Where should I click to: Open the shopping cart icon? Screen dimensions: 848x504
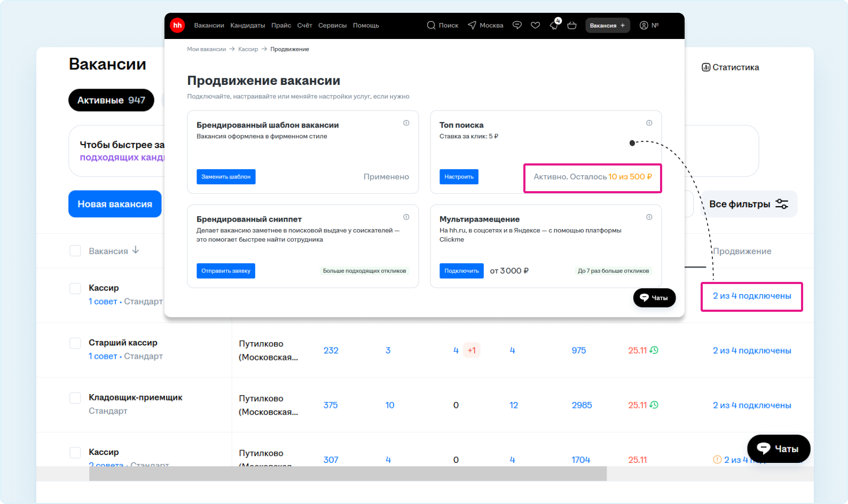pyautogui.click(x=572, y=25)
